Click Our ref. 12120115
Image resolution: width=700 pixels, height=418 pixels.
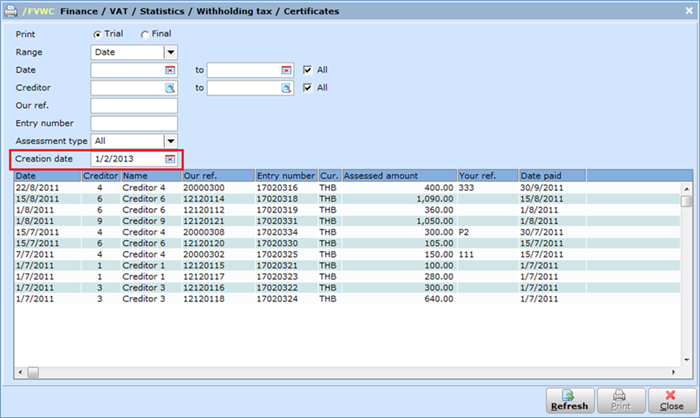[x=204, y=266]
